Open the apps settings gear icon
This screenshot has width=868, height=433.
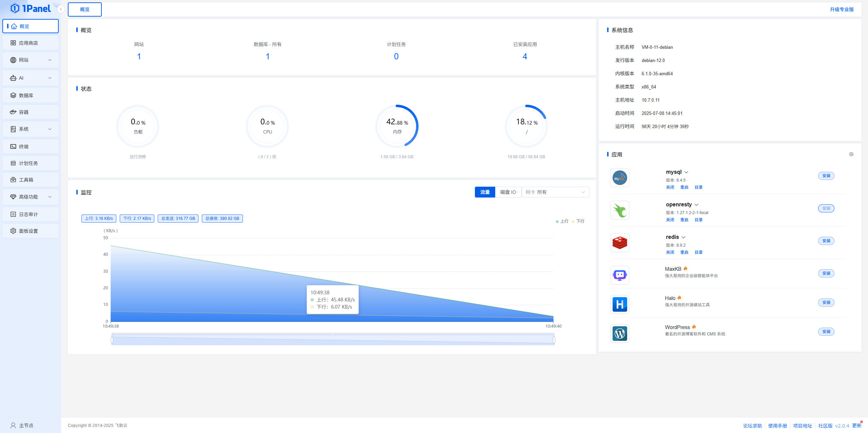[x=851, y=154]
